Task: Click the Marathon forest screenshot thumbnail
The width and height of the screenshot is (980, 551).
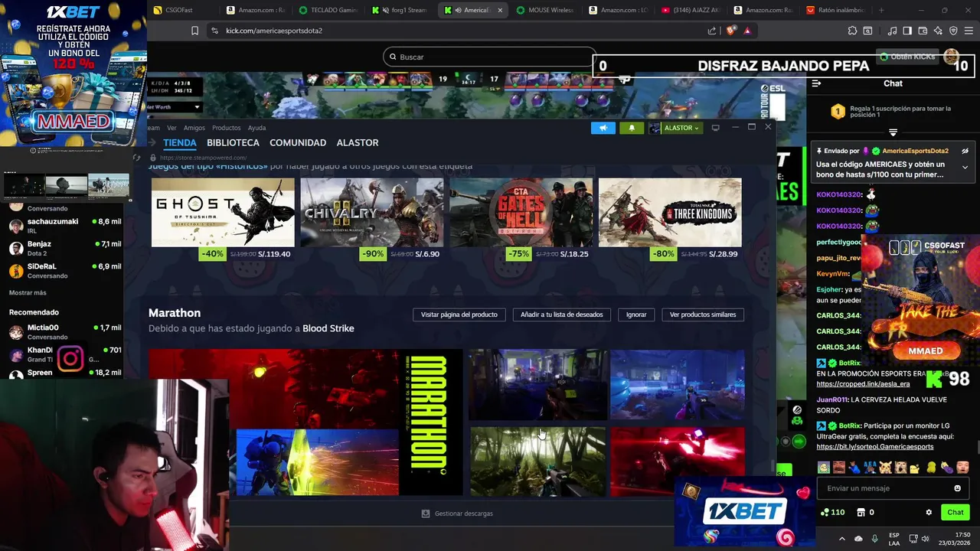Action: click(x=537, y=461)
